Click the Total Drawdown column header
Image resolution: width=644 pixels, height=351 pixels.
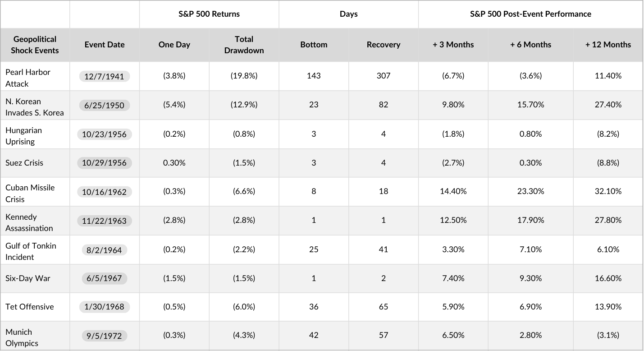click(x=244, y=45)
